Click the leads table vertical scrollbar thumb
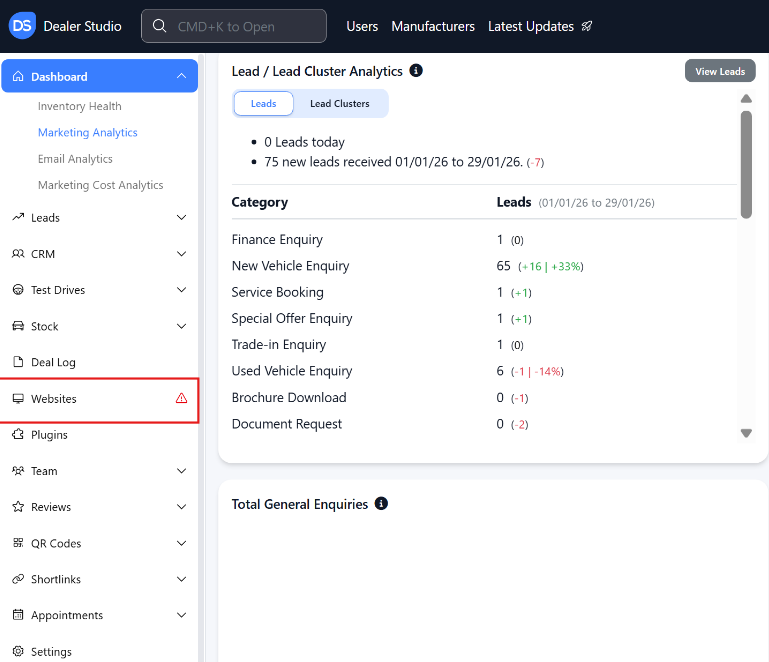769x662 pixels. tap(746, 163)
